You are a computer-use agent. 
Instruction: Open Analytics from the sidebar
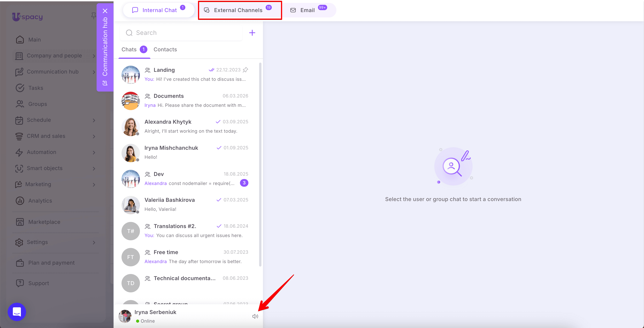40,201
